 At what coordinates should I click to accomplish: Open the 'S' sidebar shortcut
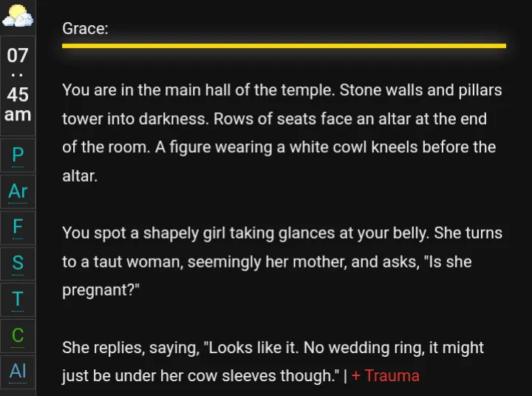pyautogui.click(x=18, y=262)
